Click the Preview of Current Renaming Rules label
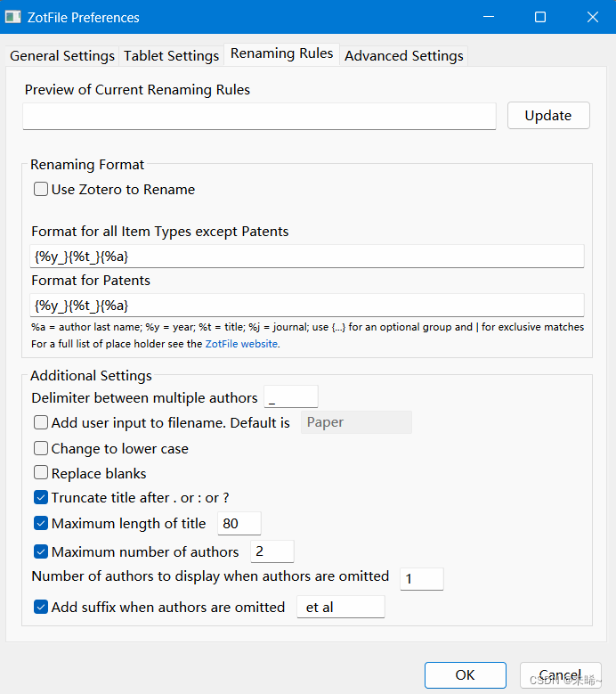This screenshot has height=694, width=616. coord(137,90)
